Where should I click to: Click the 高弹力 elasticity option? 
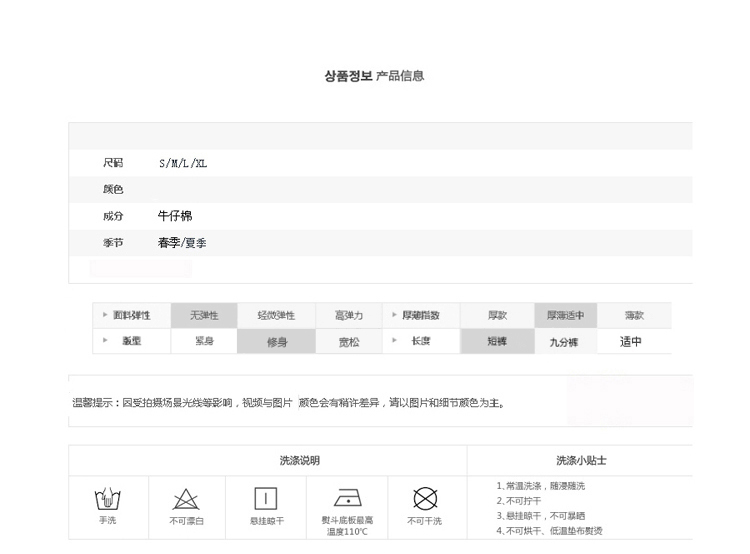tap(348, 315)
